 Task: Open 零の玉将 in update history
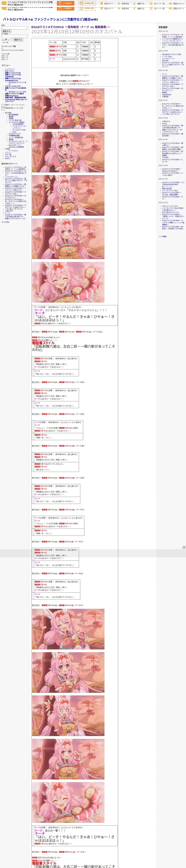[x=165, y=60]
